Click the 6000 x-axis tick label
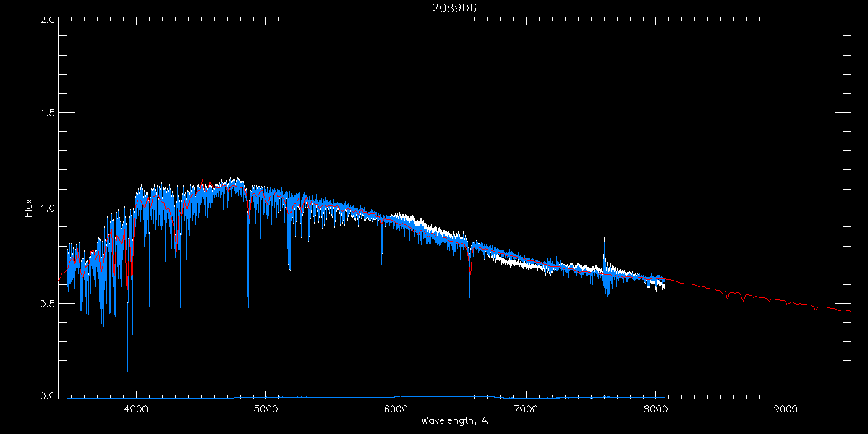 point(396,408)
